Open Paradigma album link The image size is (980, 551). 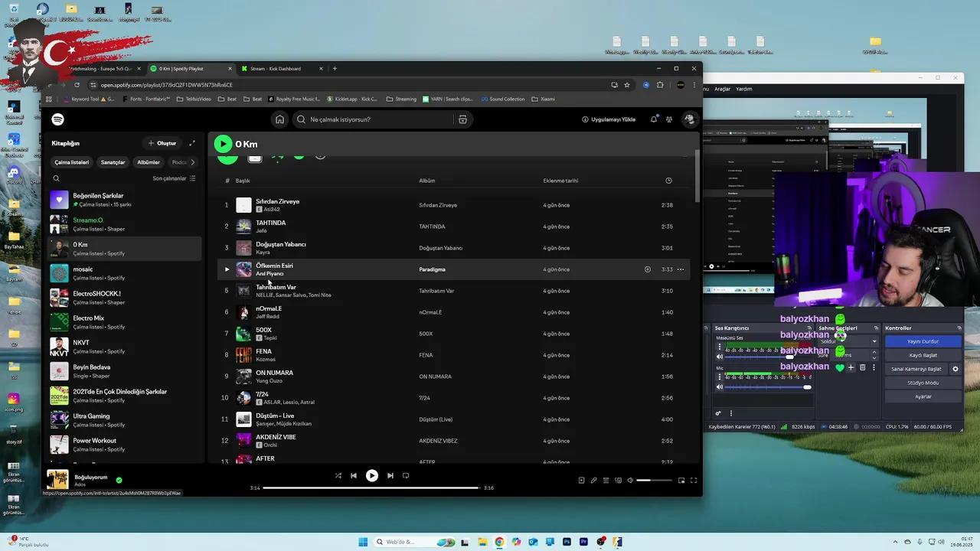pos(432,269)
